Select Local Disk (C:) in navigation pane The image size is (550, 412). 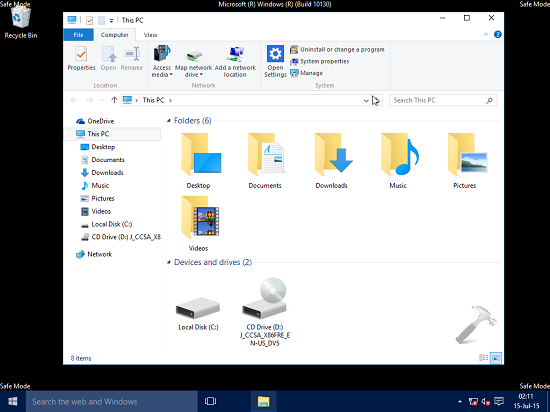[106, 224]
